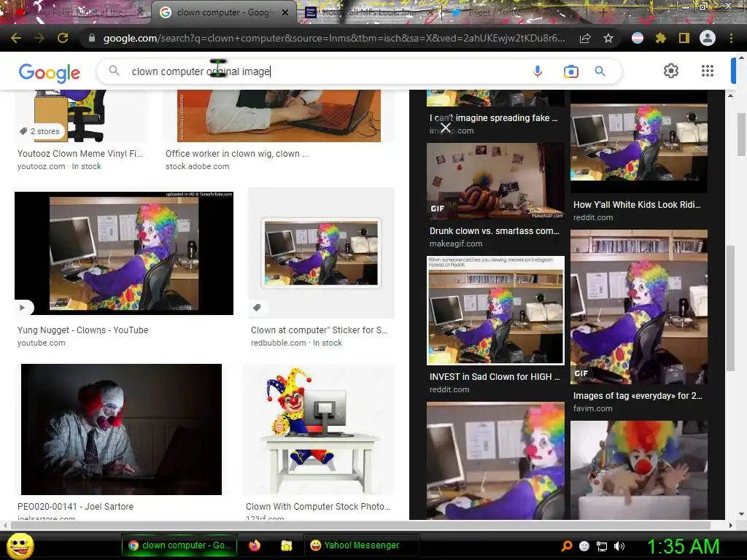
Task: Click the 2 stores tag on Youtooz image
Action: pyautogui.click(x=39, y=131)
